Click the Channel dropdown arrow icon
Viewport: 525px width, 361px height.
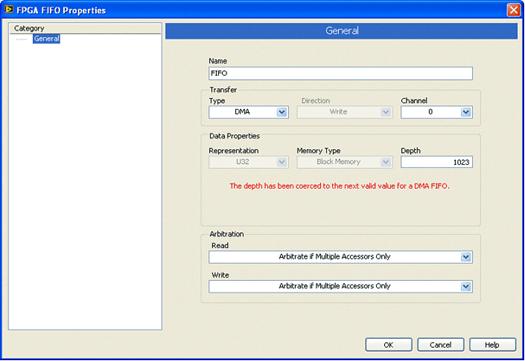tap(466, 112)
